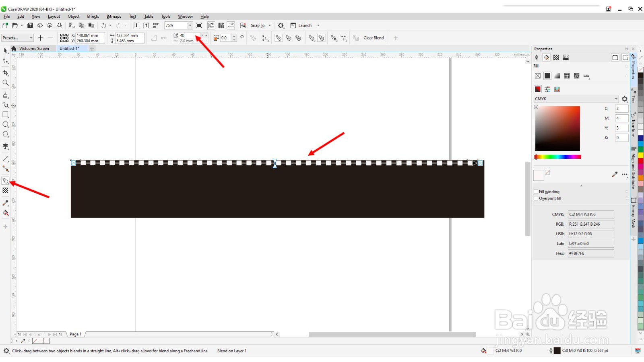Switch to color viewers mode

click(538, 89)
